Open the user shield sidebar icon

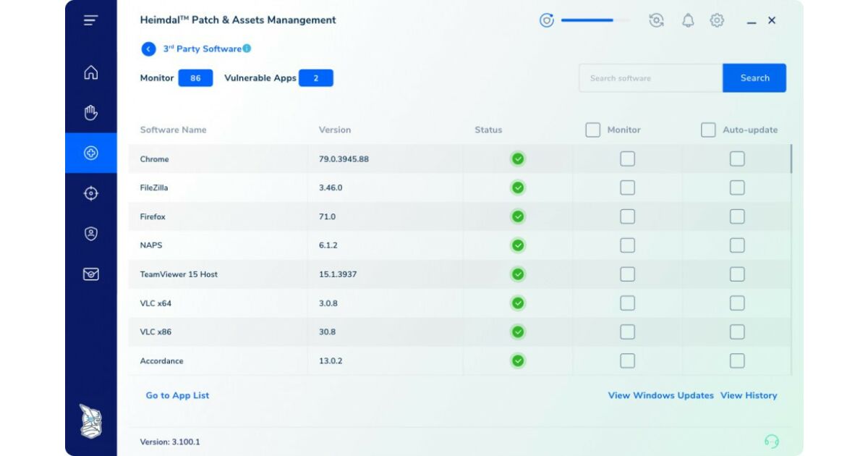tap(90, 234)
